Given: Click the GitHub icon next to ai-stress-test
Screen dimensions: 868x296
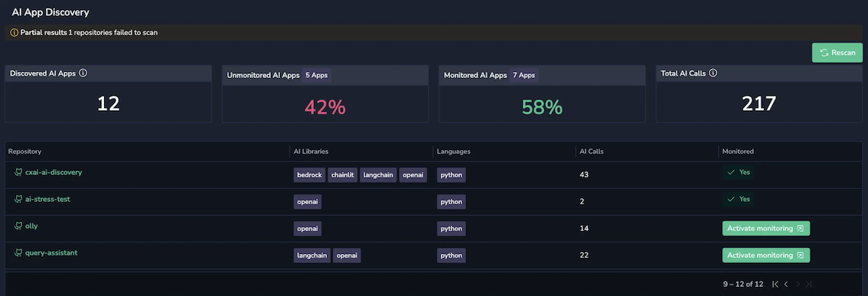Looking at the screenshot, I should click(18, 199).
